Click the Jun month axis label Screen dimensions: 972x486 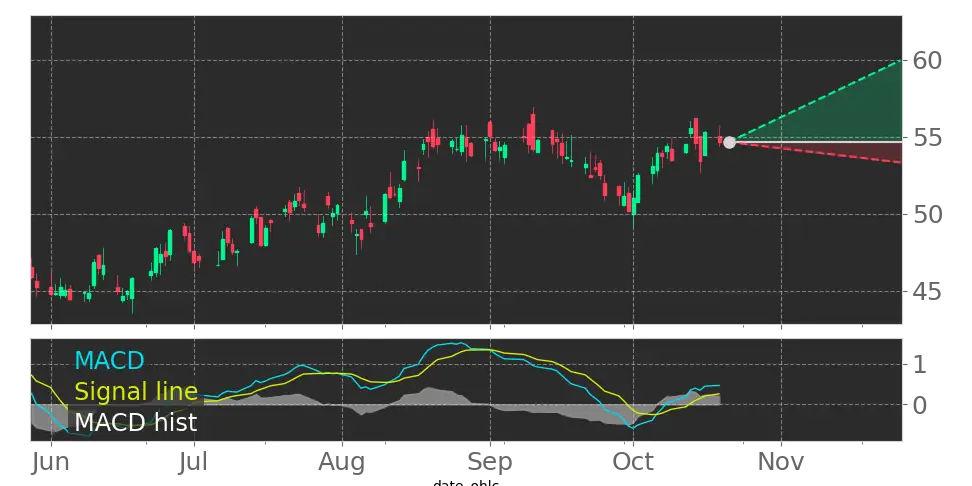coord(51,462)
